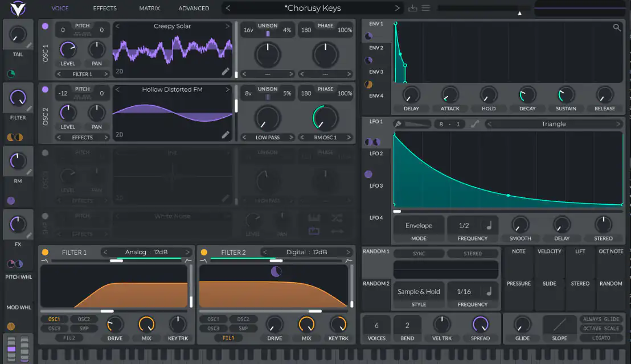This screenshot has width=631, height=364.
Task: Save the current preset with the save icon
Action: tap(412, 8)
